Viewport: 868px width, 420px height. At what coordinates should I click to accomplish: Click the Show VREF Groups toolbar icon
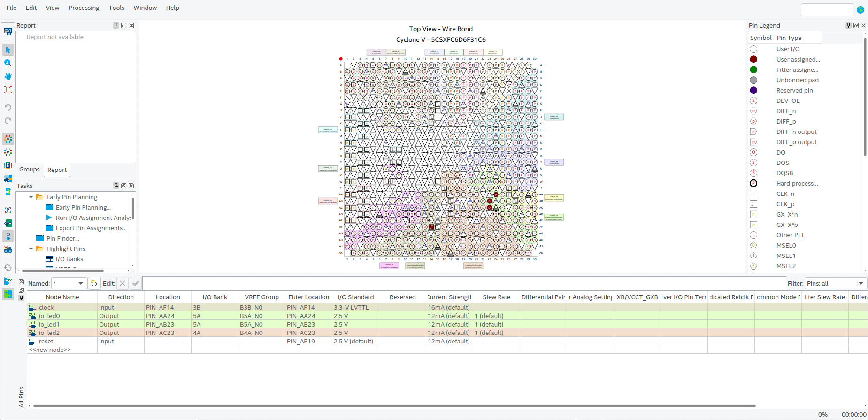8,152
